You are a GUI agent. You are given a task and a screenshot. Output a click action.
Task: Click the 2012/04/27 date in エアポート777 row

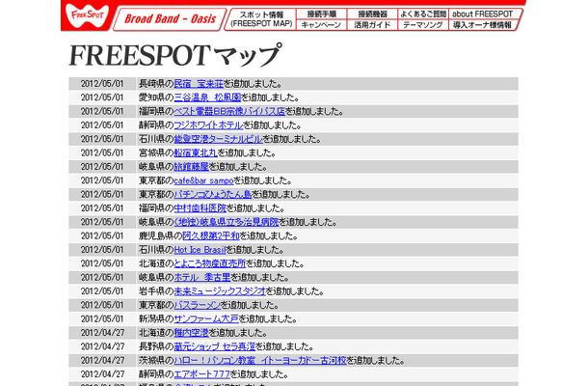click(102, 374)
